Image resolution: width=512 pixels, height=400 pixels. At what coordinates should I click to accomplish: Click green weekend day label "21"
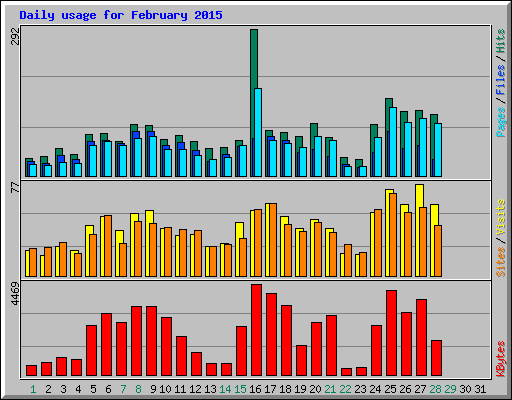330,389
